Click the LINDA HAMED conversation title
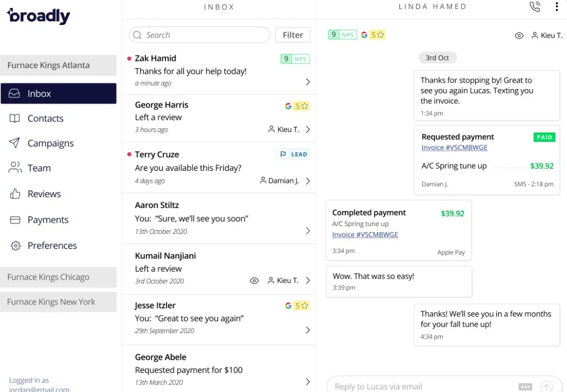The height and width of the screenshot is (392, 567). (x=432, y=6)
